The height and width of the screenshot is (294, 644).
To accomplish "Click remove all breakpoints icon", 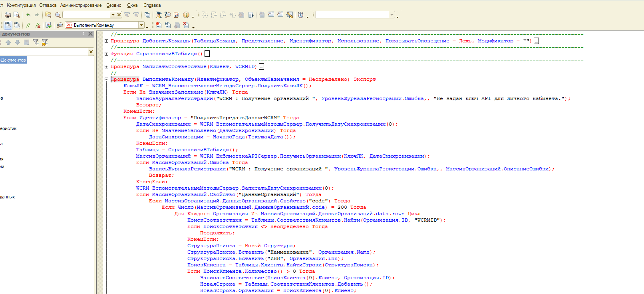I will (x=186, y=25).
